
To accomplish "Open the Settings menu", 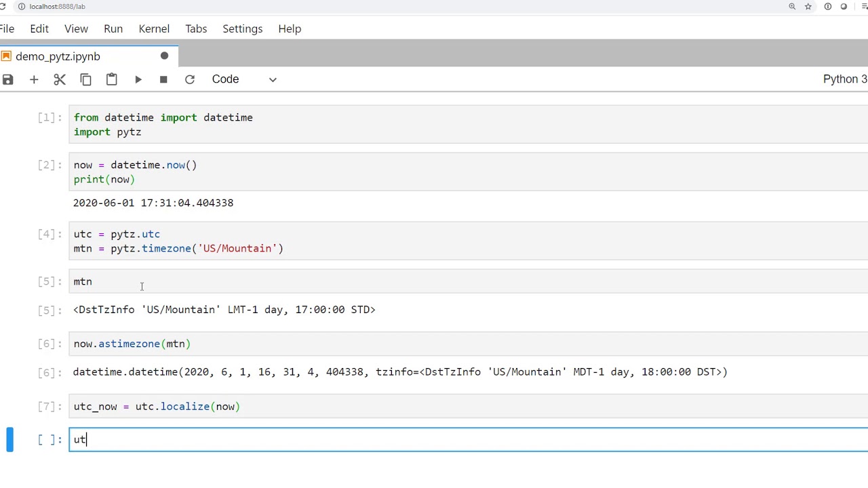I will (x=242, y=28).
